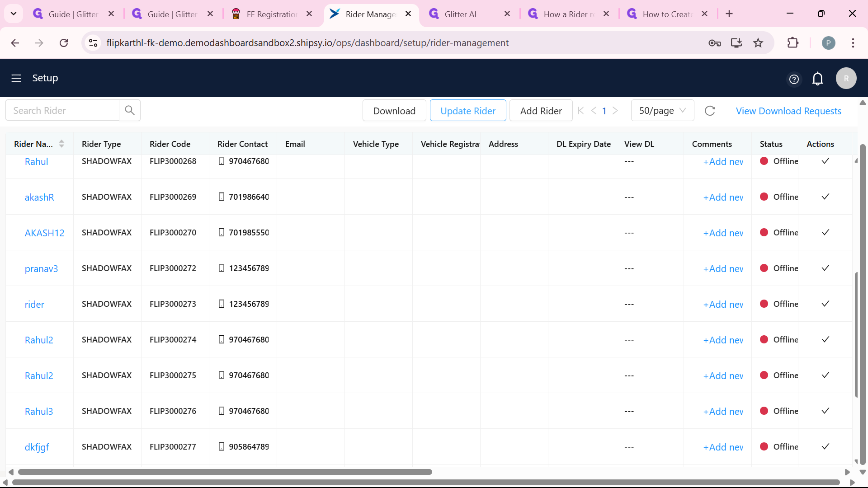
Task: Click contact number 905864789
Action: coord(249,446)
